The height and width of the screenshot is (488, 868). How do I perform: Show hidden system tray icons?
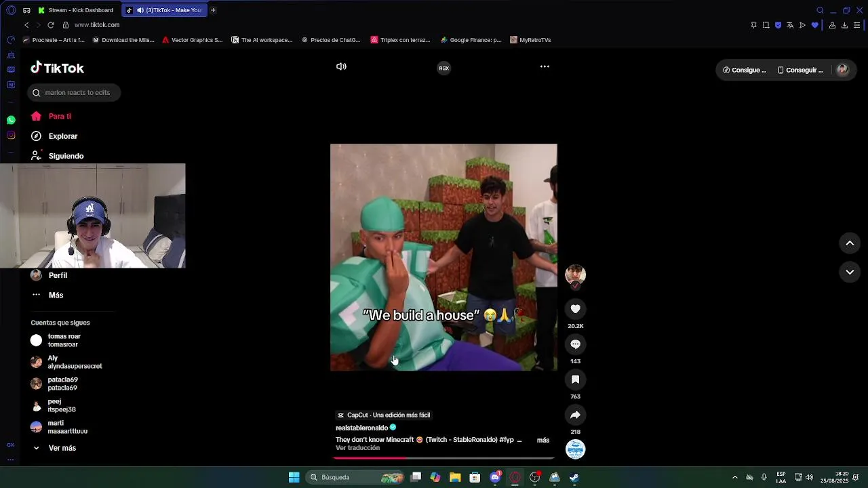[734, 477]
